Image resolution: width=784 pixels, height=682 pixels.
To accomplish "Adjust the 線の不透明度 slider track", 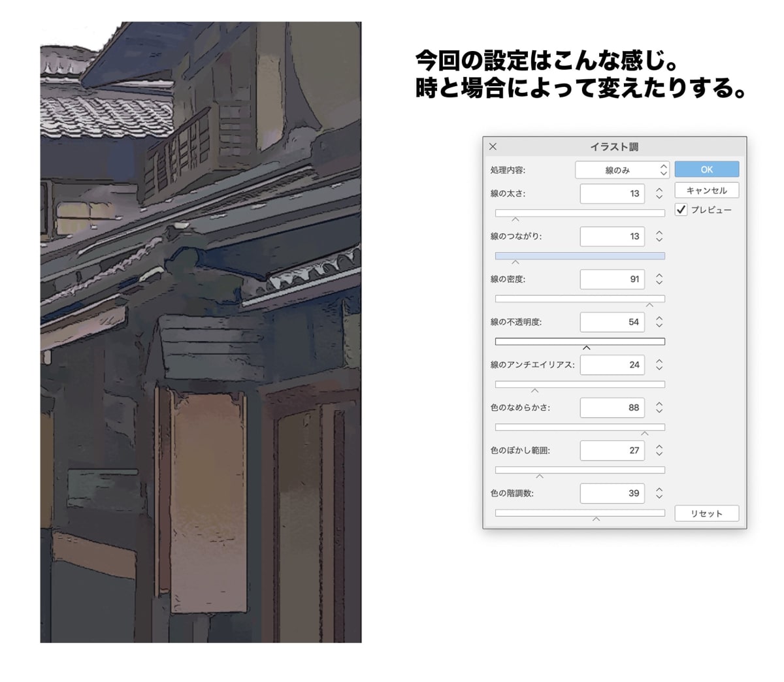I will 580,342.
